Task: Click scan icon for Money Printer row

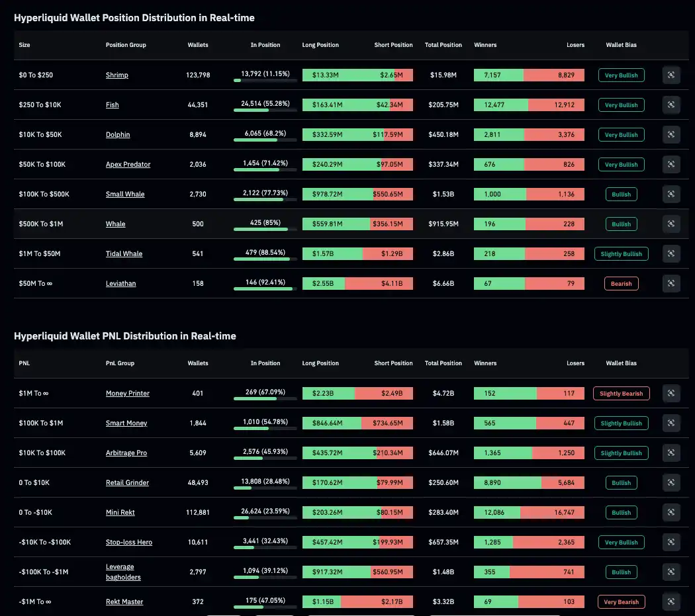Action: coord(671,394)
